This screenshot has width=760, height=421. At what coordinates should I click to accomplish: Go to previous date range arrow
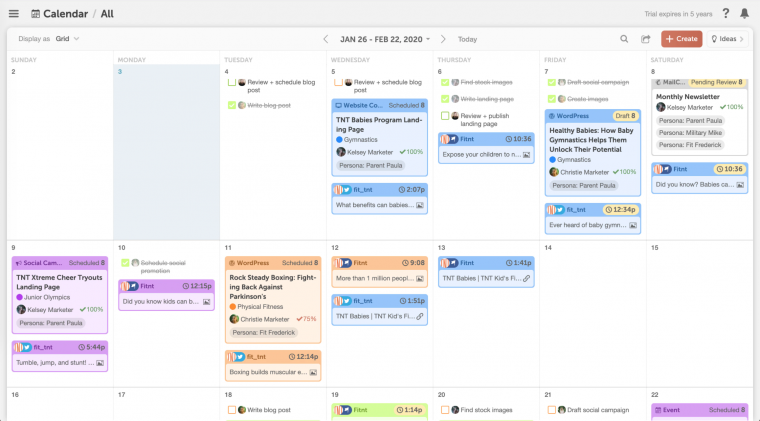pyautogui.click(x=326, y=39)
